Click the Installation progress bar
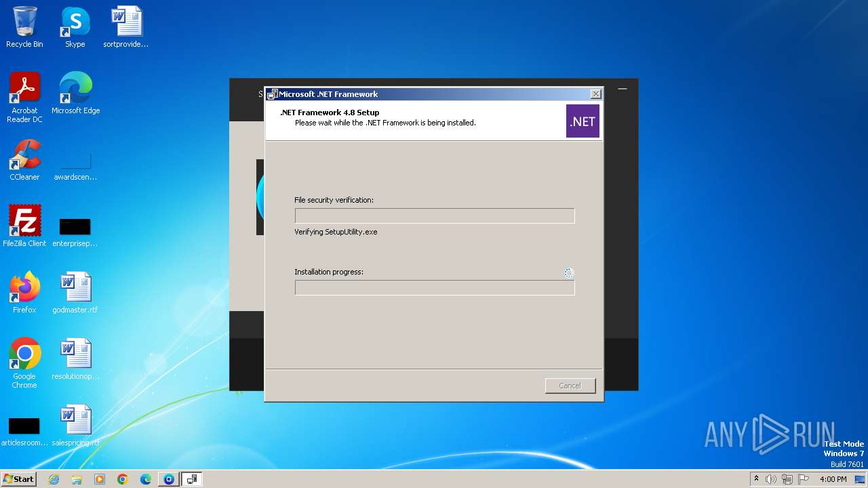The height and width of the screenshot is (488, 868). tap(435, 287)
